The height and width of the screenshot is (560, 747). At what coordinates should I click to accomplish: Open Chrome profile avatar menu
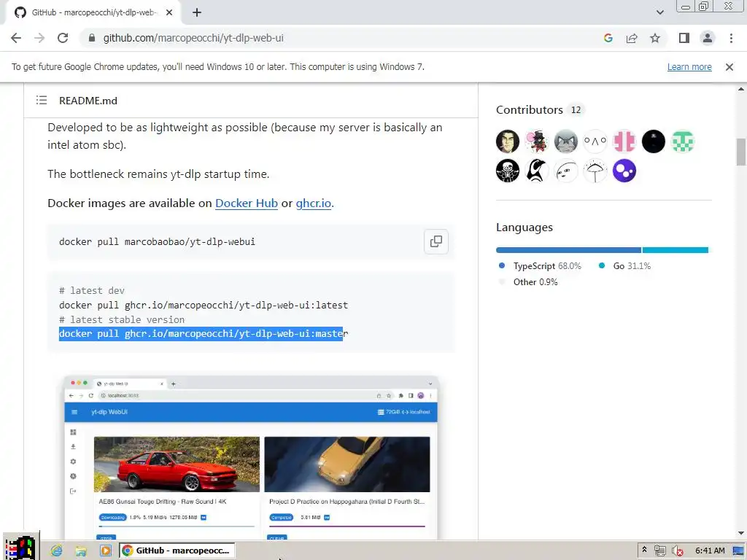[708, 38]
